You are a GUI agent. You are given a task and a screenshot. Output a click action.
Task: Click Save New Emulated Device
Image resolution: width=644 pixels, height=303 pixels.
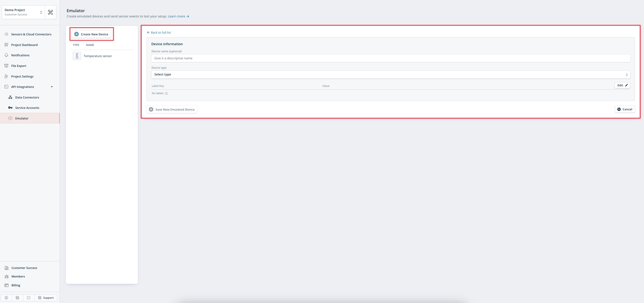[x=172, y=110]
